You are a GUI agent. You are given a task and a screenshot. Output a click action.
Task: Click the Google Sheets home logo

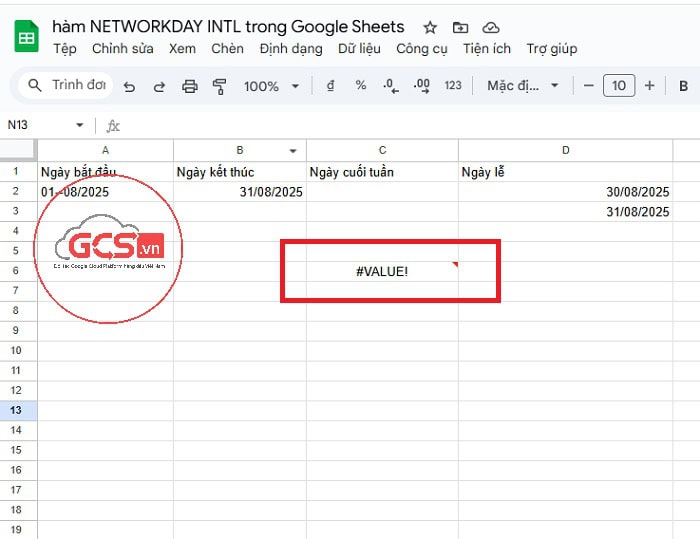pos(27,37)
